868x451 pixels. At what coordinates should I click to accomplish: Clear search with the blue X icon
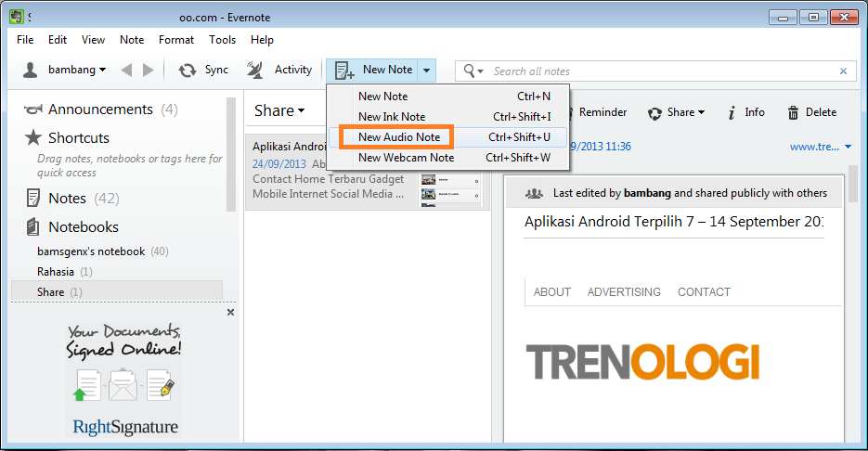click(x=843, y=71)
